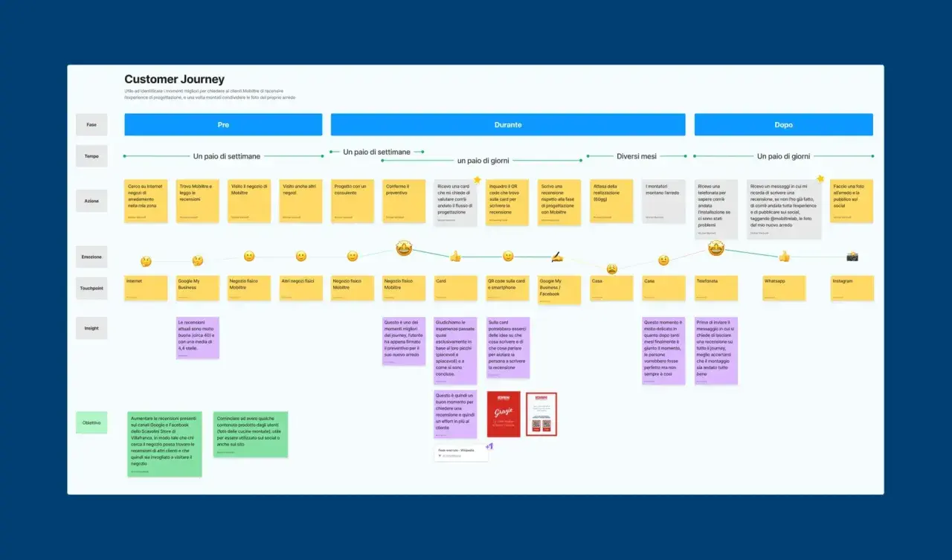Select the star-struck emoji above Negozio fisico after Conferma il preventivo

pyautogui.click(x=404, y=248)
